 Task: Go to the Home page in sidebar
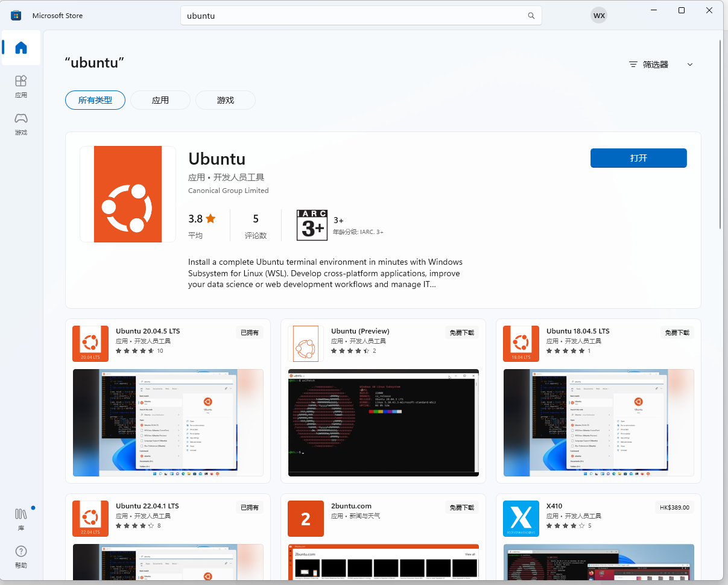coord(21,48)
